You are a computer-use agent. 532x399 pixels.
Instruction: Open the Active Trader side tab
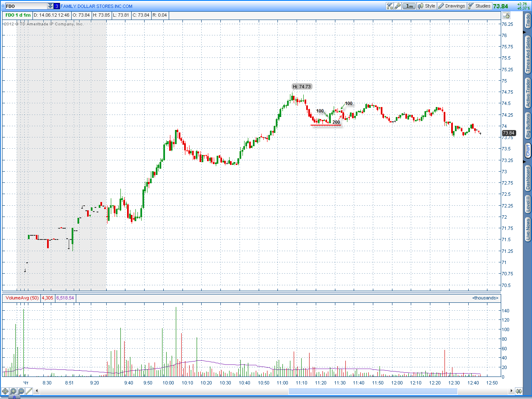(x=528, y=93)
